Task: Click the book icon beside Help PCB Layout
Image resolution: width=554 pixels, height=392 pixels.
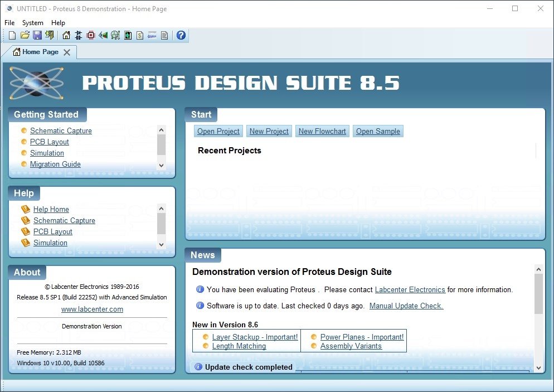Action: coord(26,231)
